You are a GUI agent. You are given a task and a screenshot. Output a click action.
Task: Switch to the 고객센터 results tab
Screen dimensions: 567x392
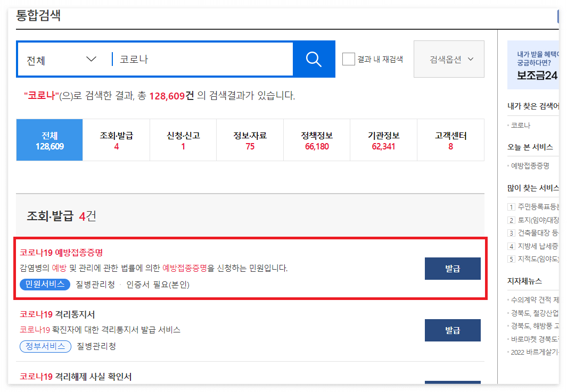450,139
